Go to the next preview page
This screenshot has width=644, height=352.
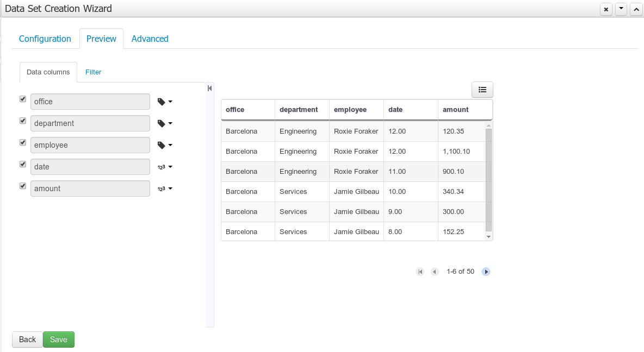[x=486, y=272]
